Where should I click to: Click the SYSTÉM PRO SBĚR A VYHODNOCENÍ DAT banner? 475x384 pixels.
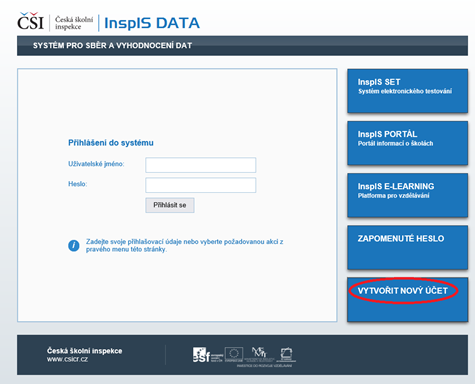click(242, 46)
